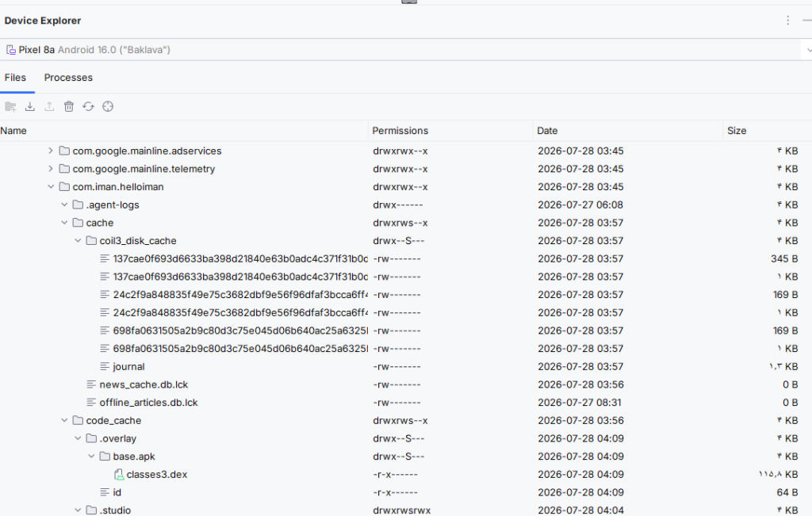Viewport: 812px width, 516px height.
Task: Select the code_cache folder name
Action: (113, 421)
